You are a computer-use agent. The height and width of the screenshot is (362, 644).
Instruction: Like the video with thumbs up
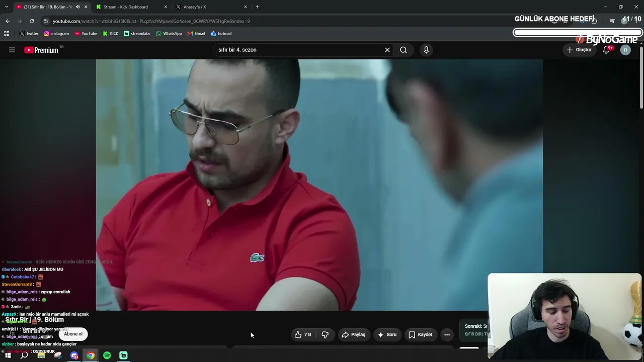click(303, 334)
